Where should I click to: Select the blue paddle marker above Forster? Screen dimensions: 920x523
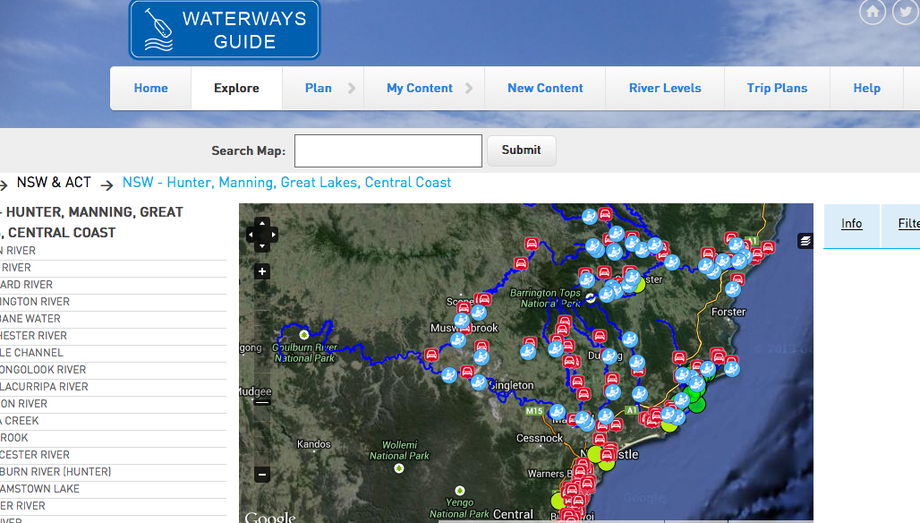pos(732,289)
